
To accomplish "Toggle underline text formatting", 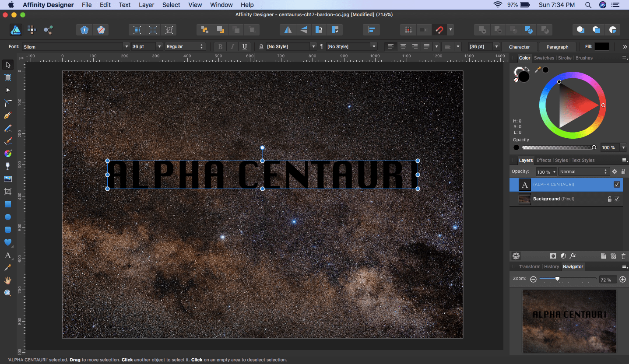I will 244,47.
